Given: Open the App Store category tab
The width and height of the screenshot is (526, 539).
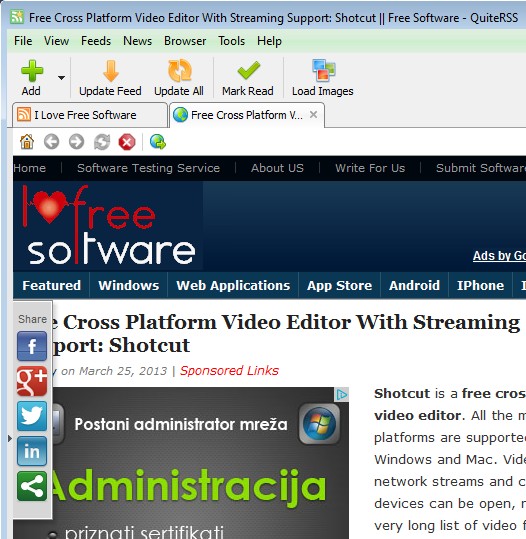Looking at the screenshot, I should click(339, 285).
